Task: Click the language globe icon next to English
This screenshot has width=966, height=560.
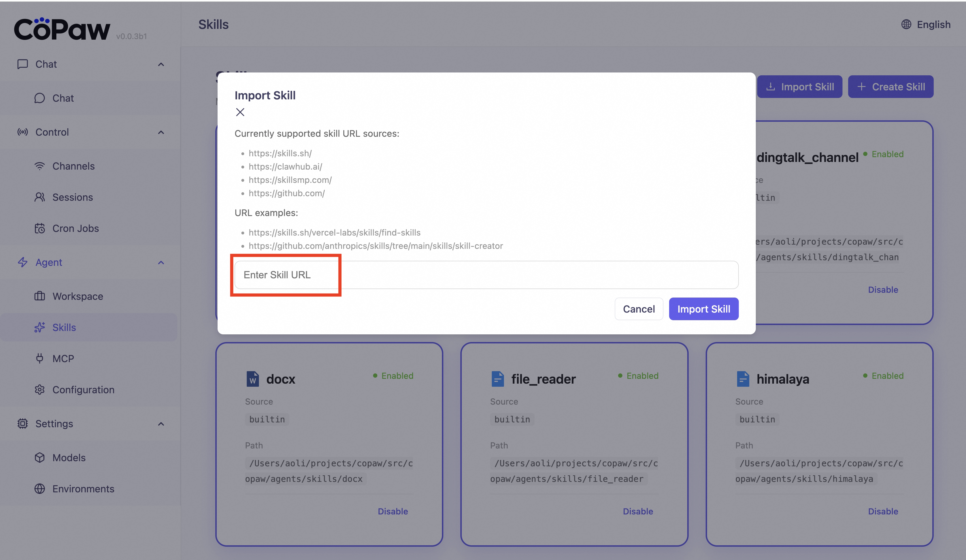Action: 906,25
